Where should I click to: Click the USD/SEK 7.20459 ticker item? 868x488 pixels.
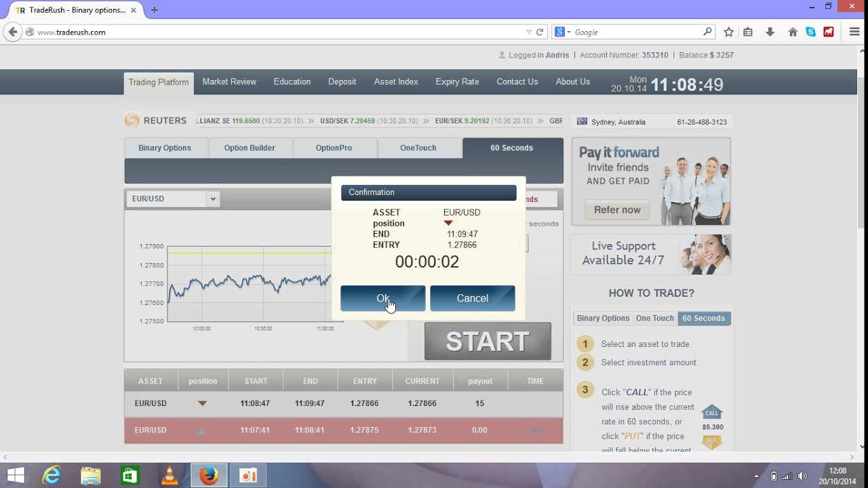[370, 121]
